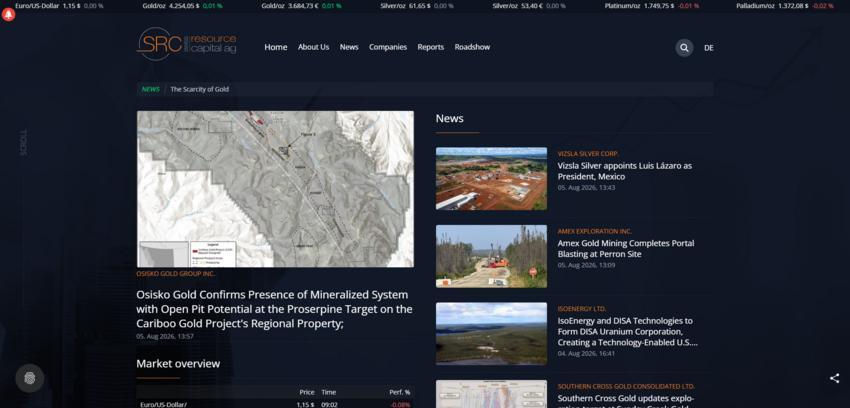The image size is (850, 408).
Task: Open the Vizsla Silver construction site thumbnail
Action: (491, 179)
